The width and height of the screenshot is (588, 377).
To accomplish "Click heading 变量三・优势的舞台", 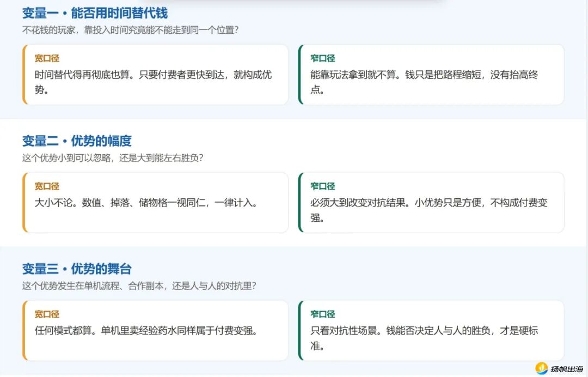I will 77,269.
